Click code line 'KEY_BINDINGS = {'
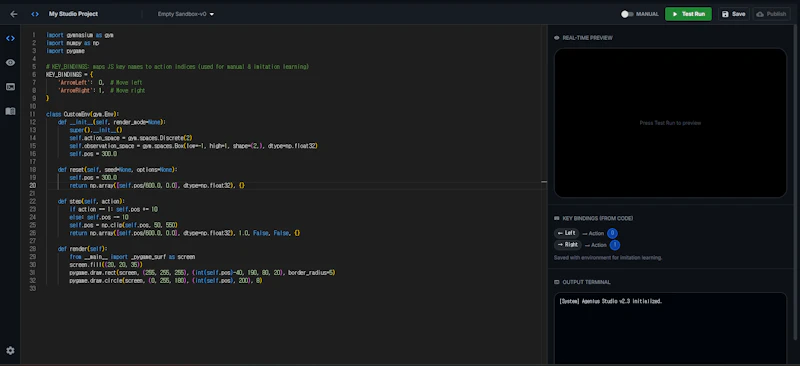 tap(69, 75)
